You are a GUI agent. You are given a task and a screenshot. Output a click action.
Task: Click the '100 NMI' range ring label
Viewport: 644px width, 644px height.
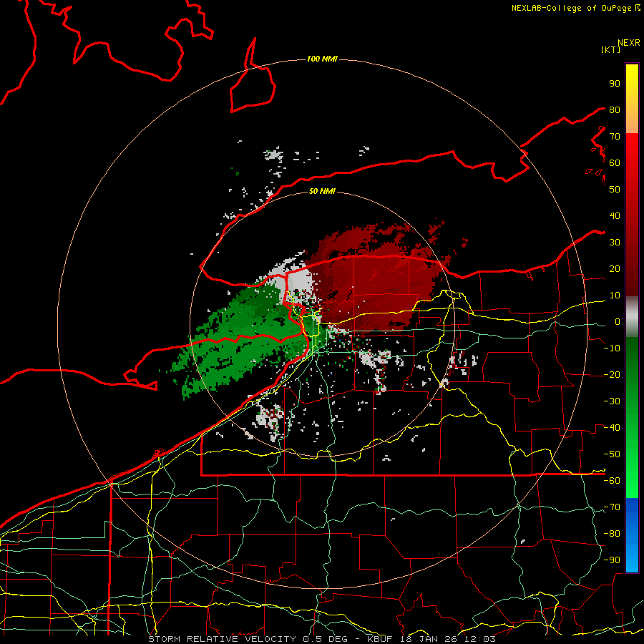322,59
